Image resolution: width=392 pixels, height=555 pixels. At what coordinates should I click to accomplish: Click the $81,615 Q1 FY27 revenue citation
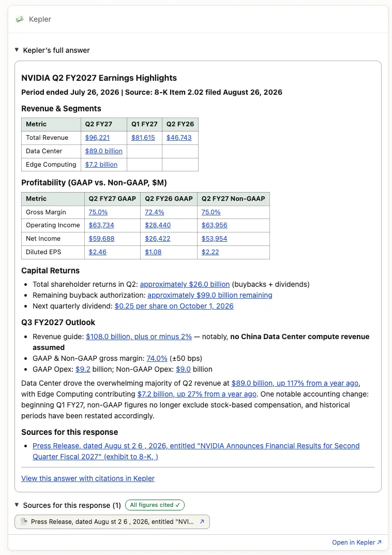point(143,138)
